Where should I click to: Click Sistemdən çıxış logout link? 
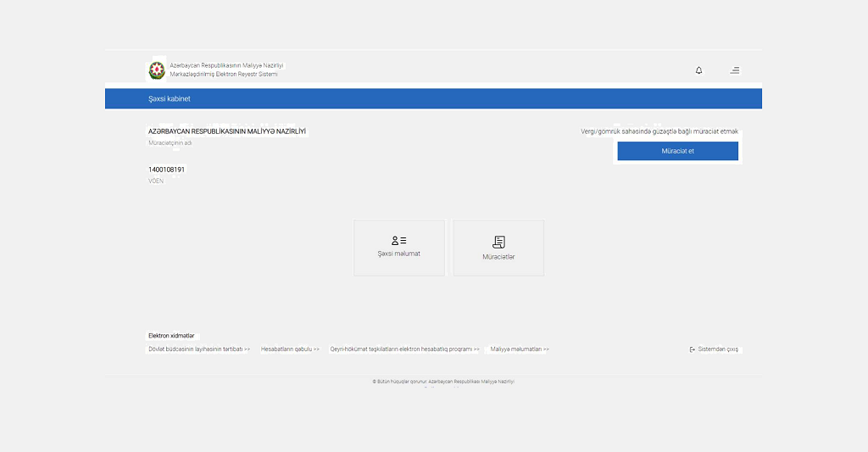(x=714, y=349)
